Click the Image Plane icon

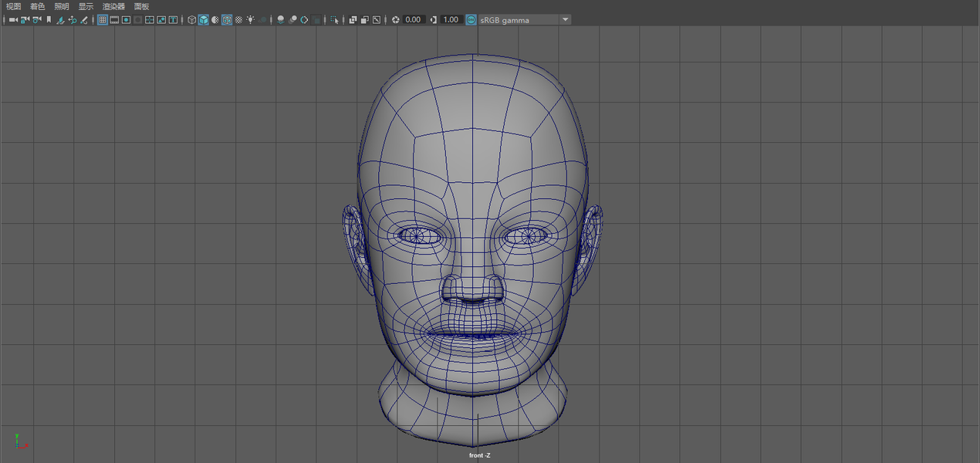click(x=61, y=19)
